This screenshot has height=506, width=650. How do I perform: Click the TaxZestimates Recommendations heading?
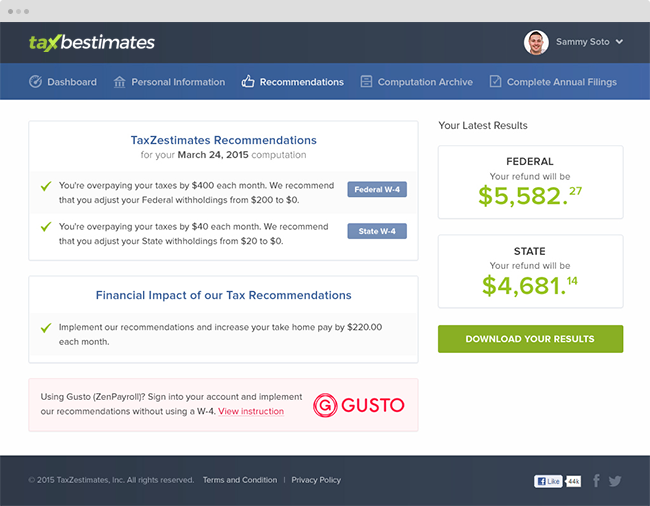[x=223, y=140]
